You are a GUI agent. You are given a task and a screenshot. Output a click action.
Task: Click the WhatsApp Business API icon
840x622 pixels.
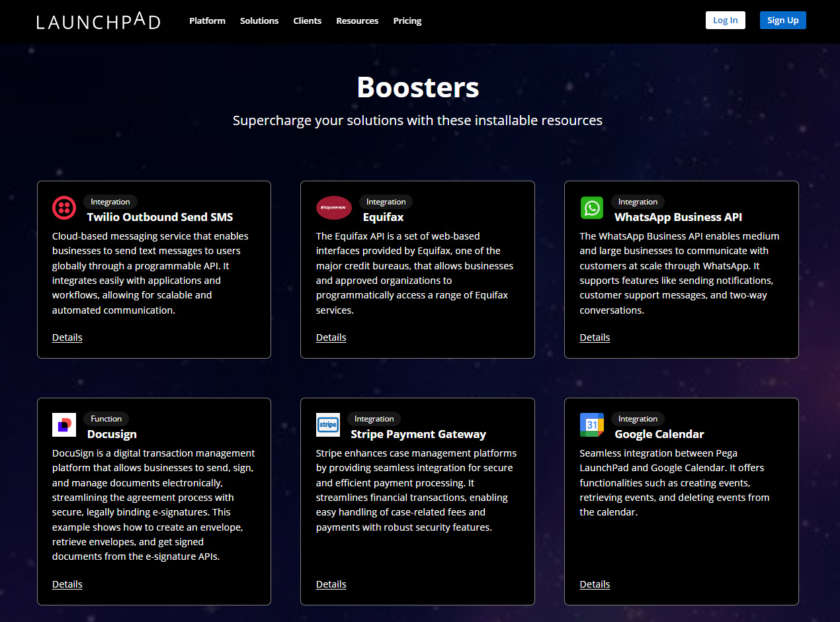coord(591,207)
